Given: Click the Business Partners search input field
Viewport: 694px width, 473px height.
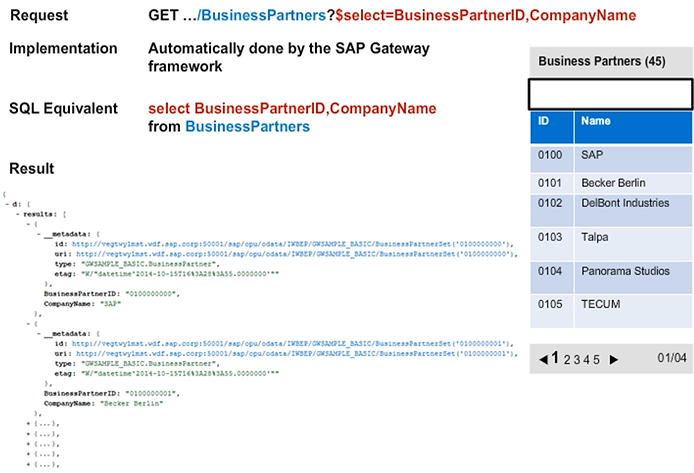Looking at the screenshot, I should (609, 94).
